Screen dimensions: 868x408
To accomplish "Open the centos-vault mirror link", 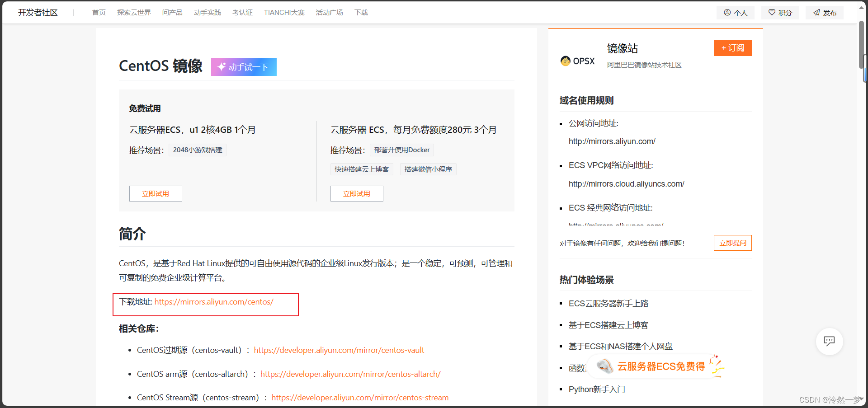I will pyautogui.click(x=339, y=350).
